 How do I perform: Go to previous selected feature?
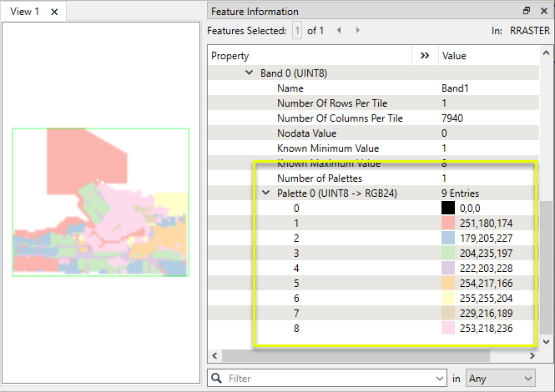tap(340, 30)
